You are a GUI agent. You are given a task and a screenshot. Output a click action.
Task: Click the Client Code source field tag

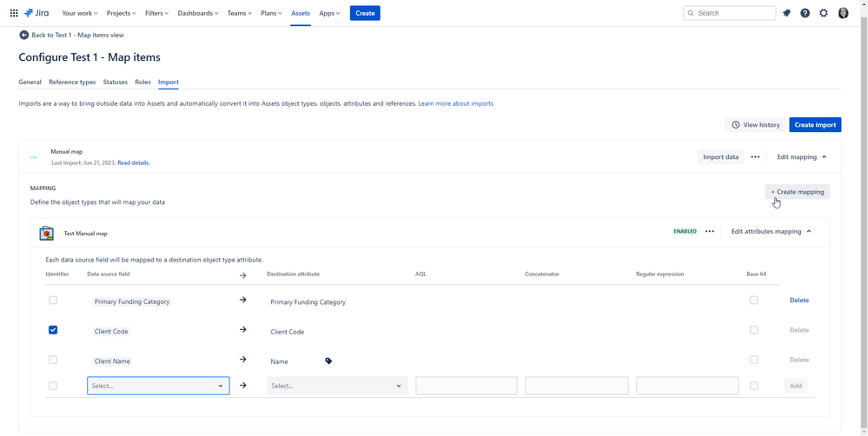111,332
